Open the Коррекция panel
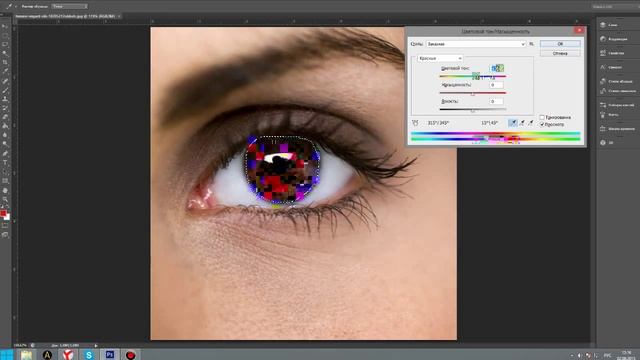 click(x=613, y=39)
